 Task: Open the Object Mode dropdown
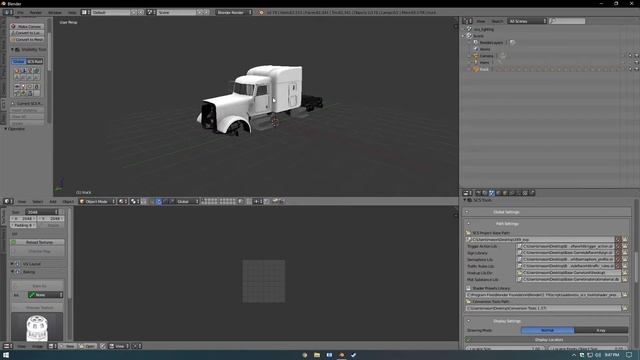[x=97, y=201]
